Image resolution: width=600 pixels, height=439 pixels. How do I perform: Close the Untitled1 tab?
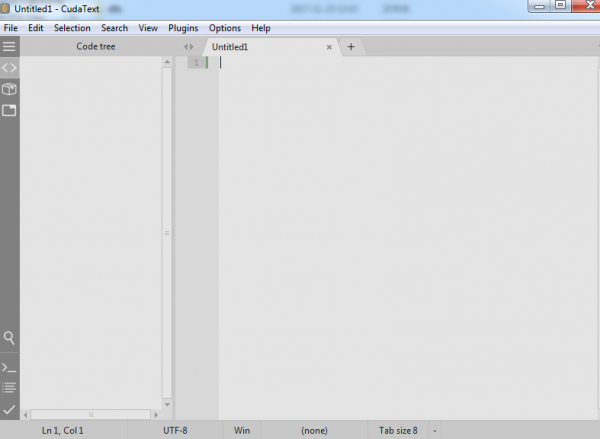pyautogui.click(x=329, y=47)
